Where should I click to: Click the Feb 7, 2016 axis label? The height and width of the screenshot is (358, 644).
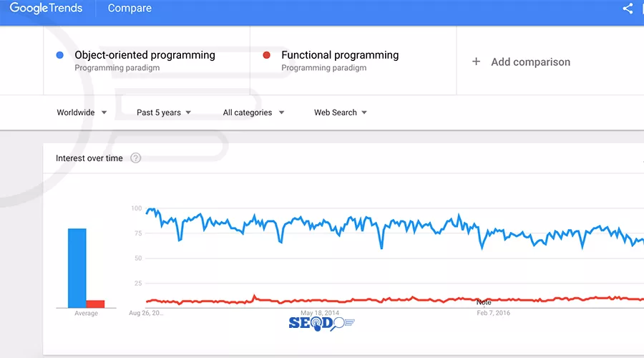493,313
